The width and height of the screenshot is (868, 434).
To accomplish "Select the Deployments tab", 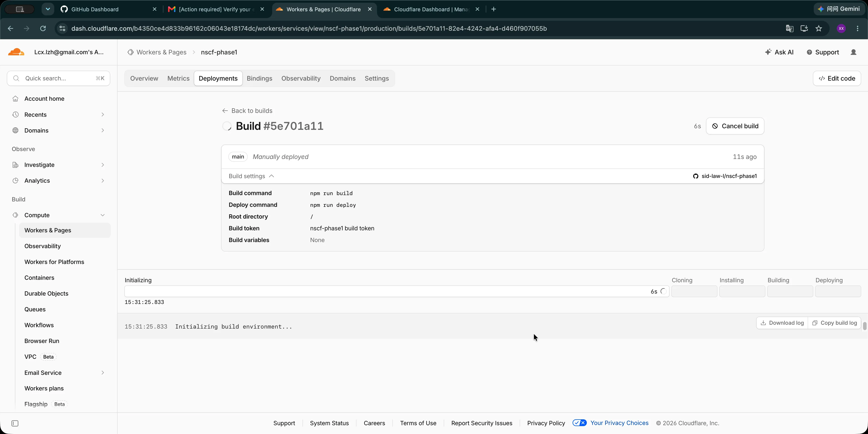I will 218,78.
